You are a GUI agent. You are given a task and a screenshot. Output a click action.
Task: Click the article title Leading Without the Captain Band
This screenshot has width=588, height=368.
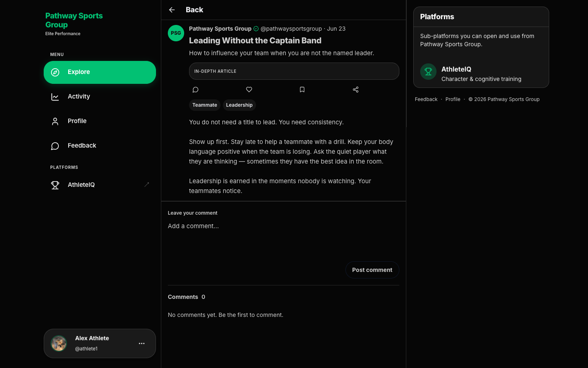coord(255,40)
